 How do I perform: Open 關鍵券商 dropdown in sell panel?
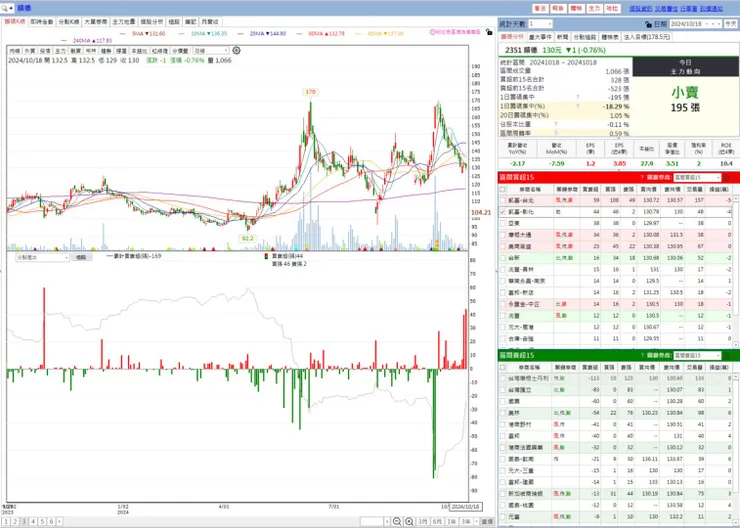[x=697, y=355]
